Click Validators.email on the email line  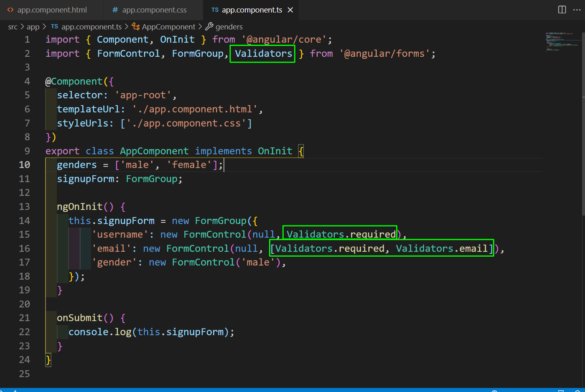[x=442, y=248]
